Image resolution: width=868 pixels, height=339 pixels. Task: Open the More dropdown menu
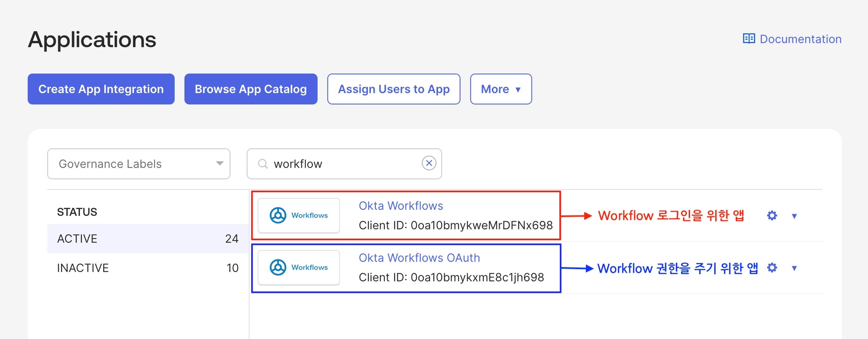501,89
